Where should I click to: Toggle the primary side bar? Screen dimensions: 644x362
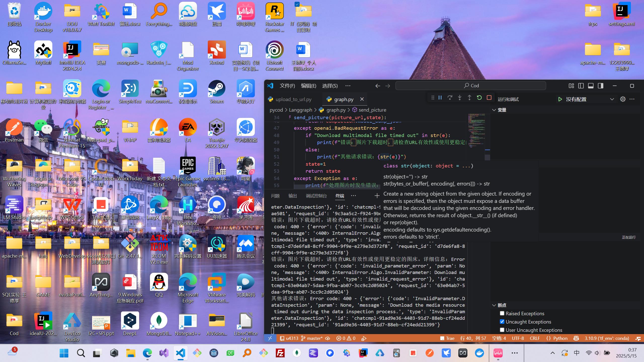581,86
